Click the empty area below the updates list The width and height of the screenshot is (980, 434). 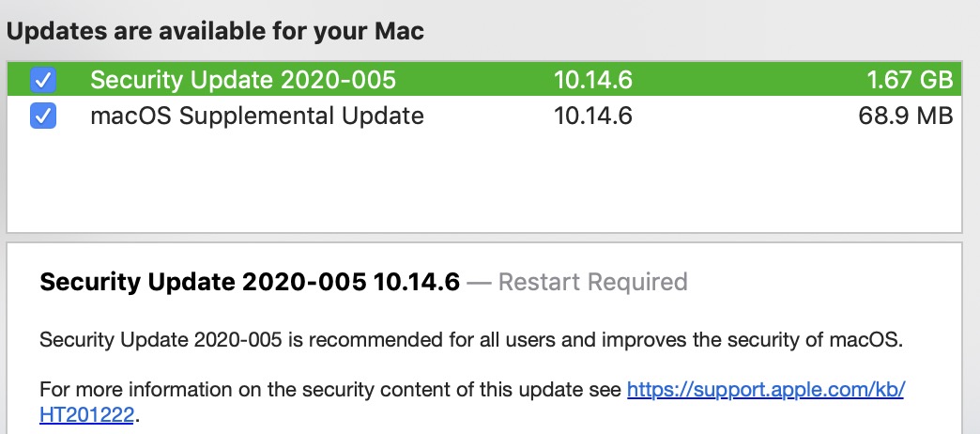[x=483, y=183]
